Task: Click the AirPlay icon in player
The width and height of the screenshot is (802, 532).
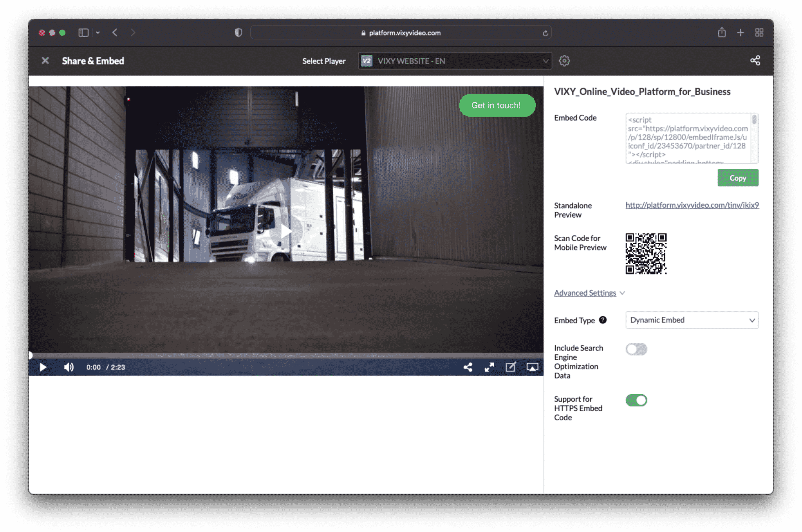Action: [532, 367]
